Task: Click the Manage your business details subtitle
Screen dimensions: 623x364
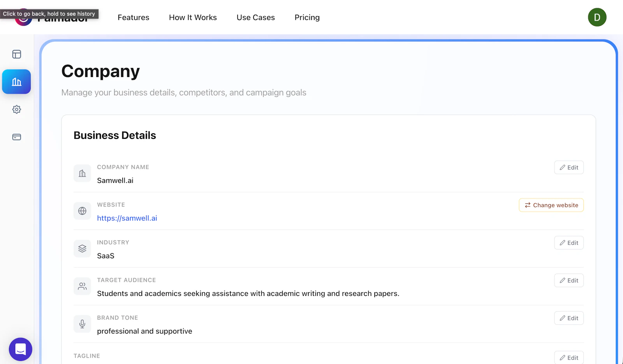Action: [x=184, y=93]
